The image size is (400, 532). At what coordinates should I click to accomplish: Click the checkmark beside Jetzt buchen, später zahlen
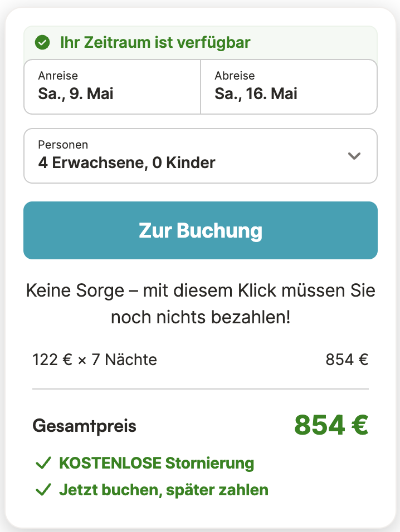point(43,490)
